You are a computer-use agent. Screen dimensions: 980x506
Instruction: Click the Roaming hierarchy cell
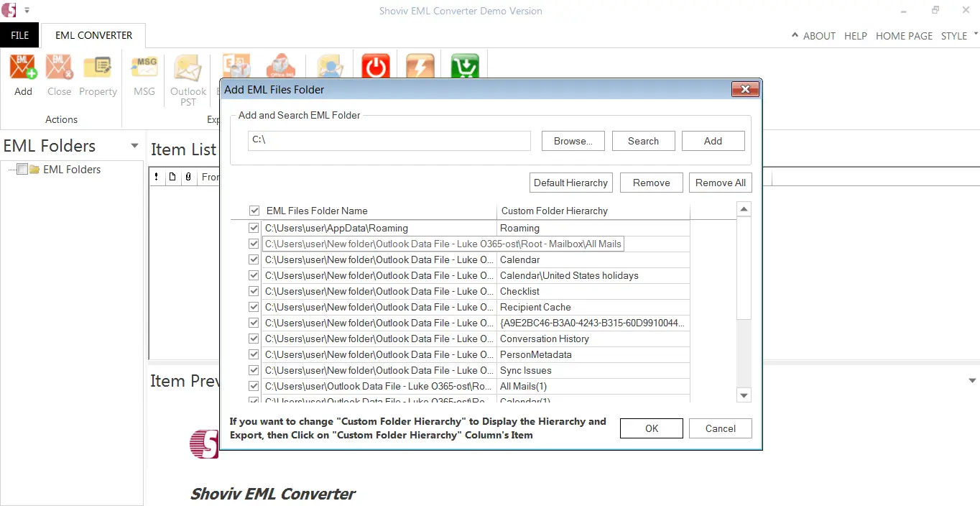[x=593, y=228]
